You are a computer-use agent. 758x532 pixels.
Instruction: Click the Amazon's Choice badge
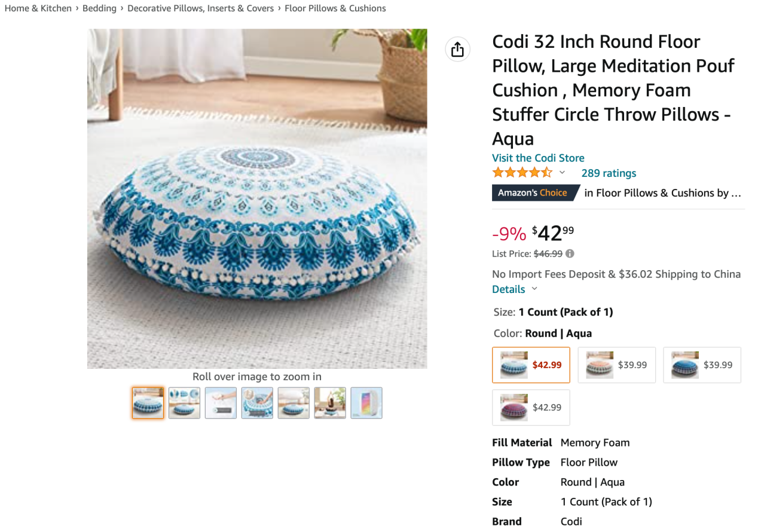533,192
